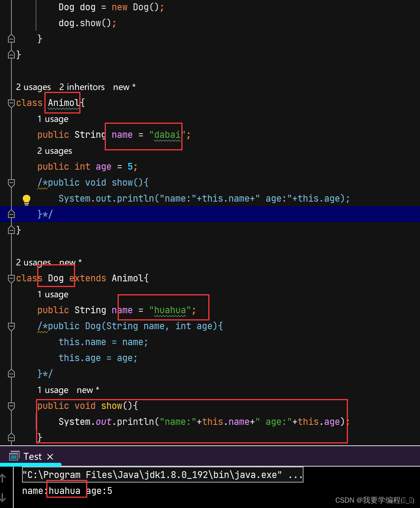This screenshot has width=420, height=508.
Task: Collapse the public void show() fold marker
Action: pos(11,406)
